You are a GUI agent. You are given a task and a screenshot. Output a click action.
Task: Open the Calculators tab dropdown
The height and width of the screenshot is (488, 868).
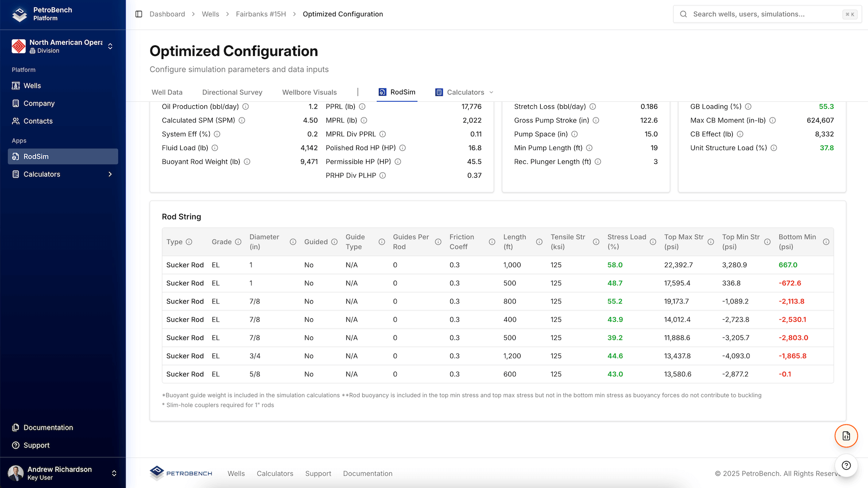point(465,92)
